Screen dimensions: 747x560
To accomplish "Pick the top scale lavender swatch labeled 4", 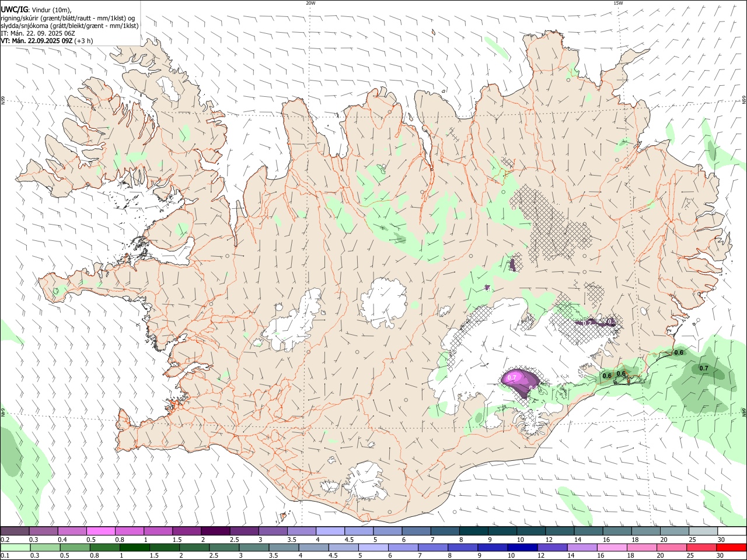I will (x=330, y=531).
